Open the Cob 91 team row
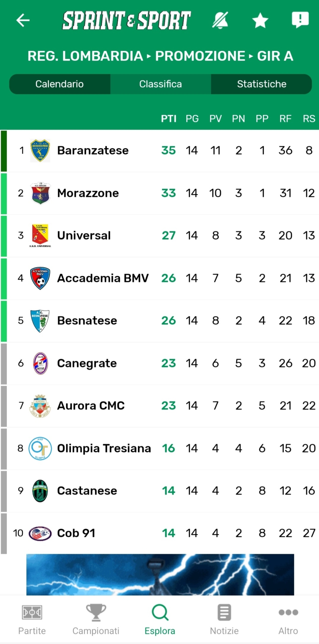The height and width of the screenshot is (644, 319). 76,533
